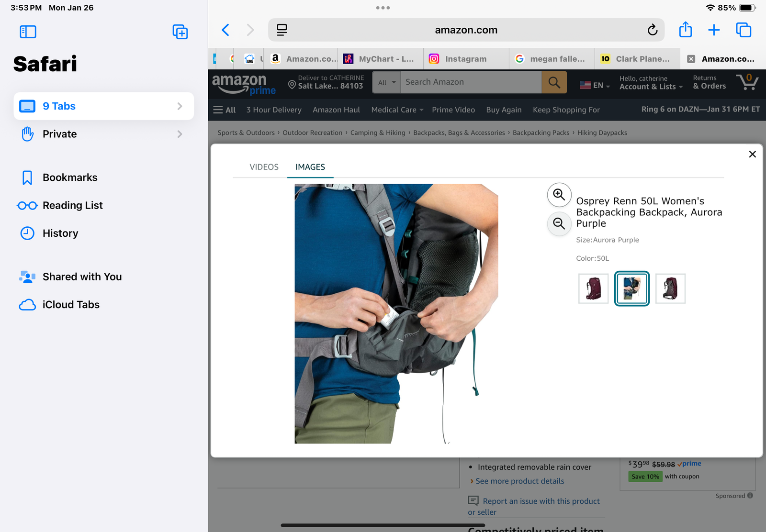Expand the 9 Tabs group
Screen dimensions: 766x532
103,106
